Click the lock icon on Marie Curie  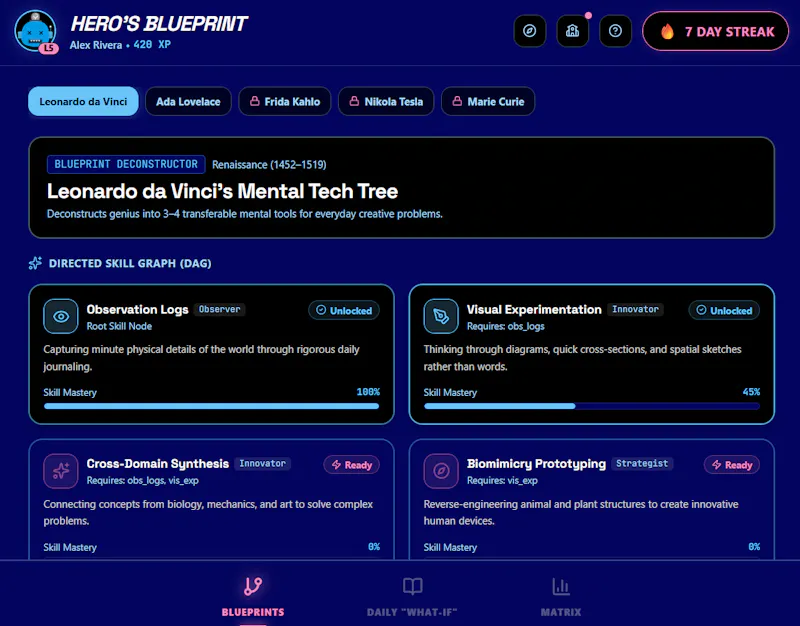tap(457, 101)
